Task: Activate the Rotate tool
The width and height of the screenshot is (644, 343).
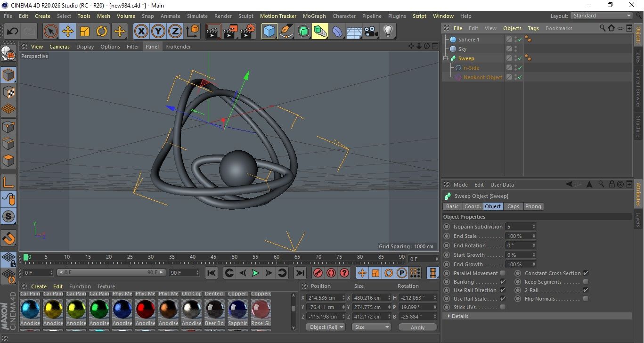Action: click(102, 32)
